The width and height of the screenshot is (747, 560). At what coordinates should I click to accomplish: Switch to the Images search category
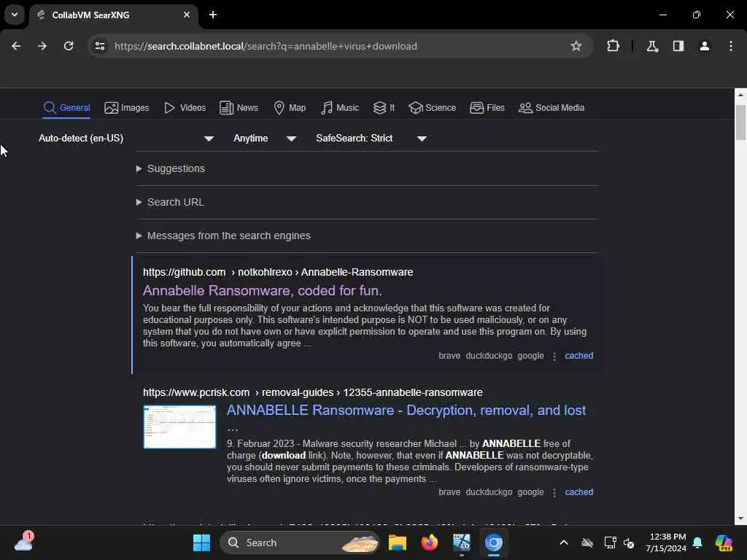(127, 108)
